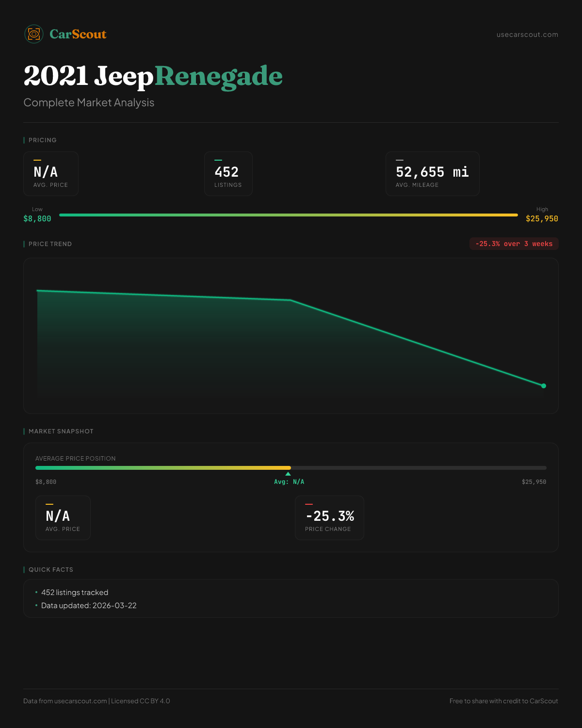The height and width of the screenshot is (728, 582).
Task: Click the Licensed CC BY 4.0 footer text
Action: (141, 701)
